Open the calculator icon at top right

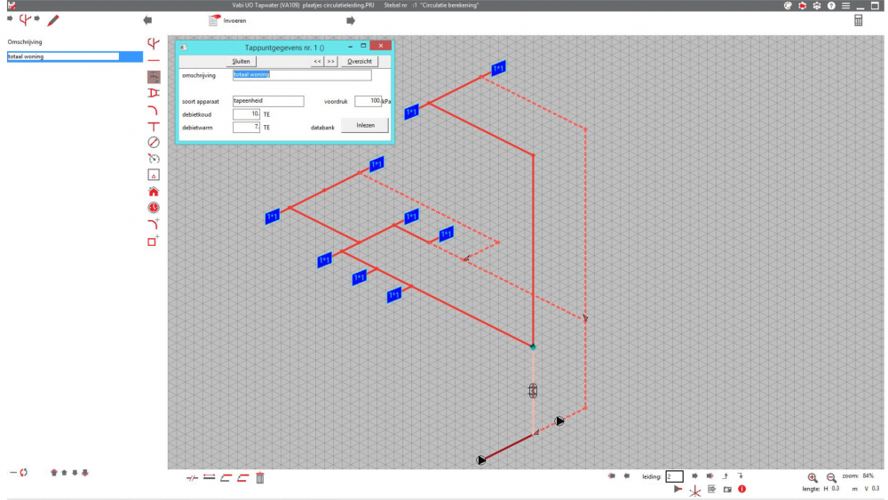[858, 20]
